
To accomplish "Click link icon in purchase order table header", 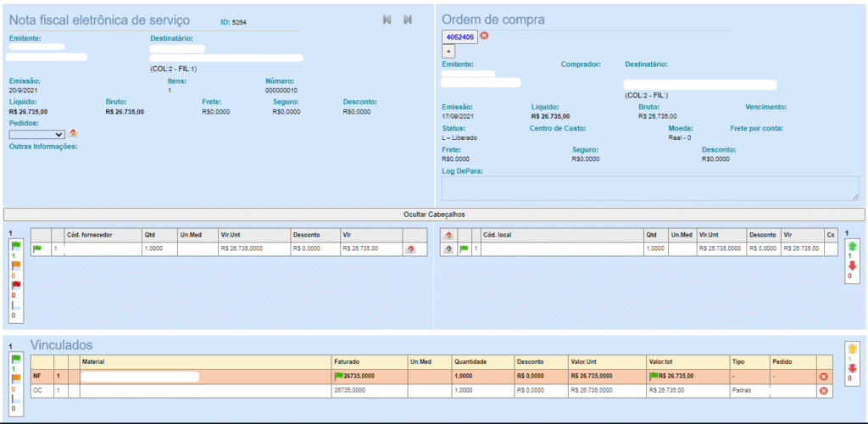I will tap(448, 235).
